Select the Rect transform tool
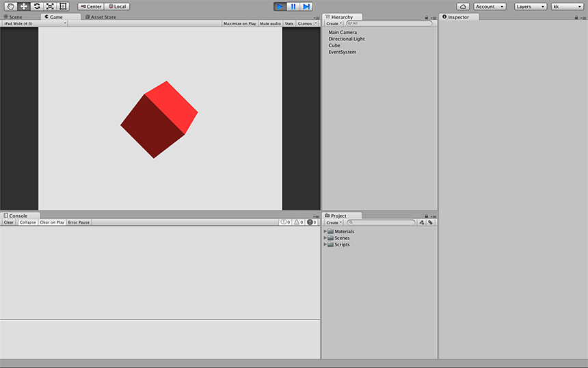This screenshot has width=588, height=368. (63, 6)
